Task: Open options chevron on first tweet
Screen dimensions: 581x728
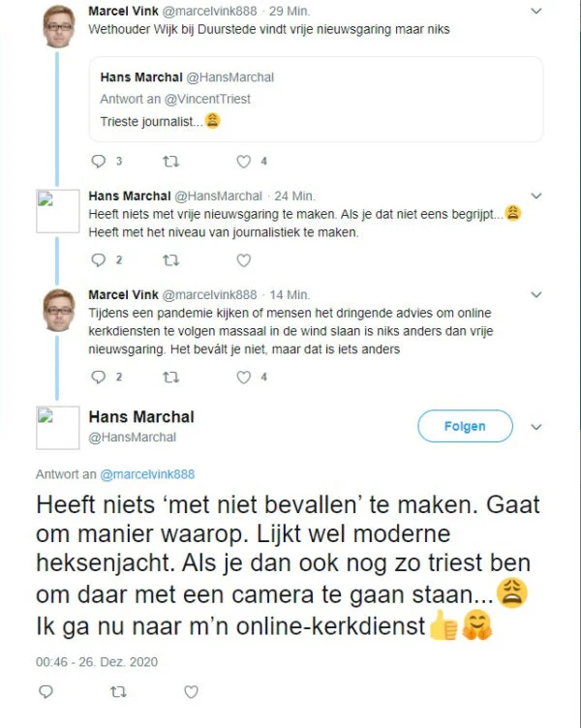Action: pyautogui.click(x=536, y=11)
